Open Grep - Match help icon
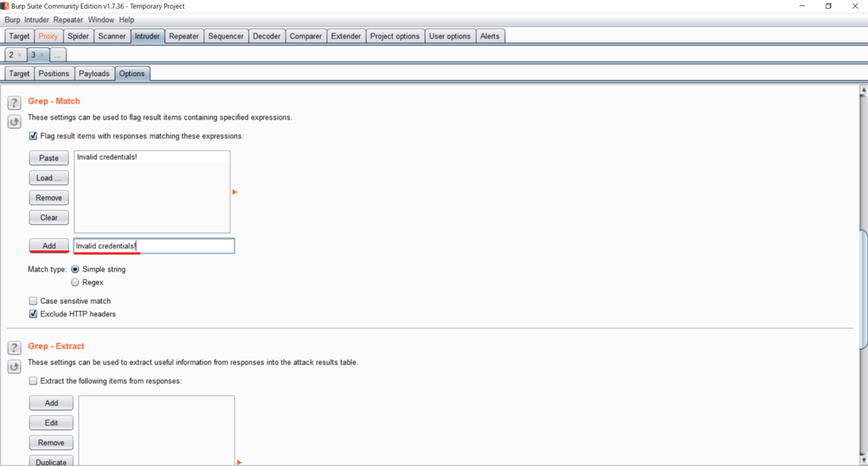The height and width of the screenshot is (466, 868). click(x=14, y=103)
